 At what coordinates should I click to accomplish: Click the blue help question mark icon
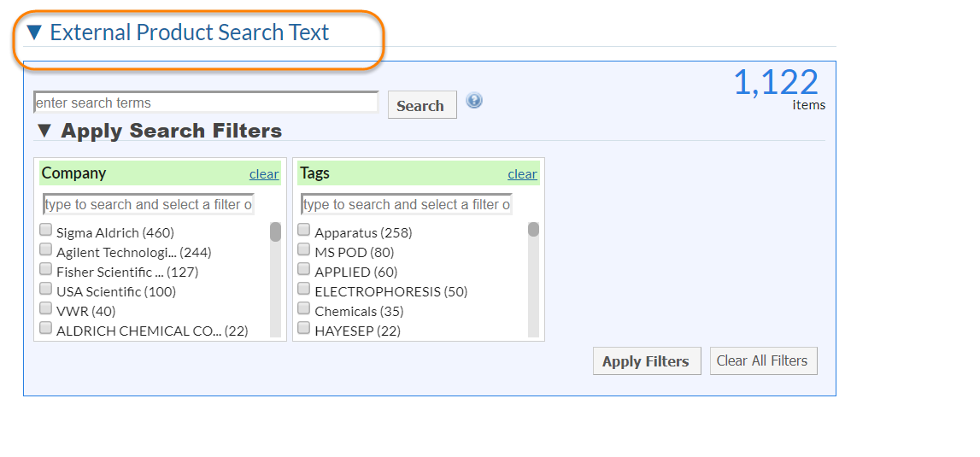click(474, 101)
